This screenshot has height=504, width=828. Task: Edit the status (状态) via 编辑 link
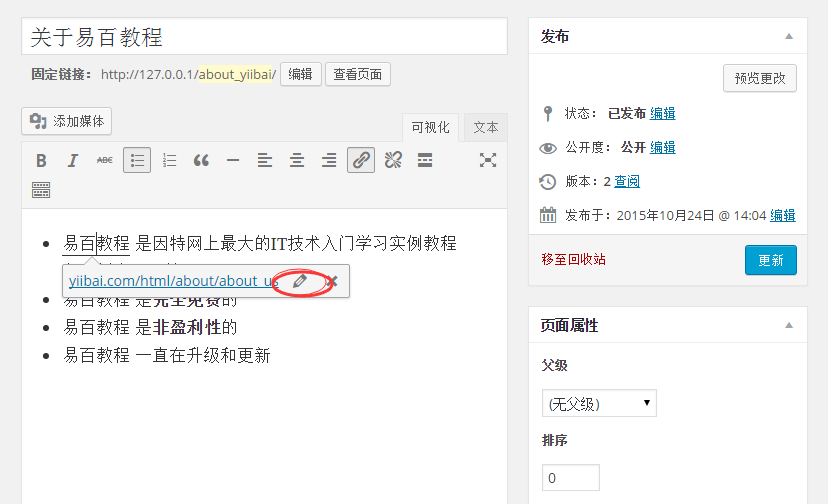coord(662,114)
